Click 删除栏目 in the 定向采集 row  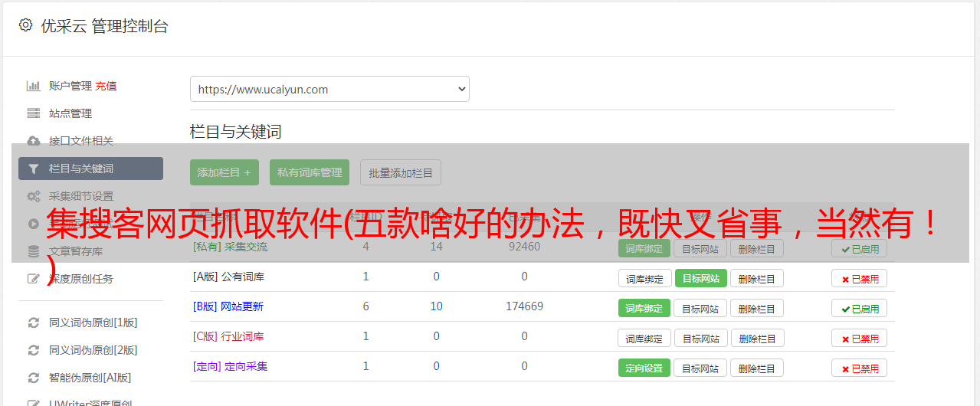[757, 368]
